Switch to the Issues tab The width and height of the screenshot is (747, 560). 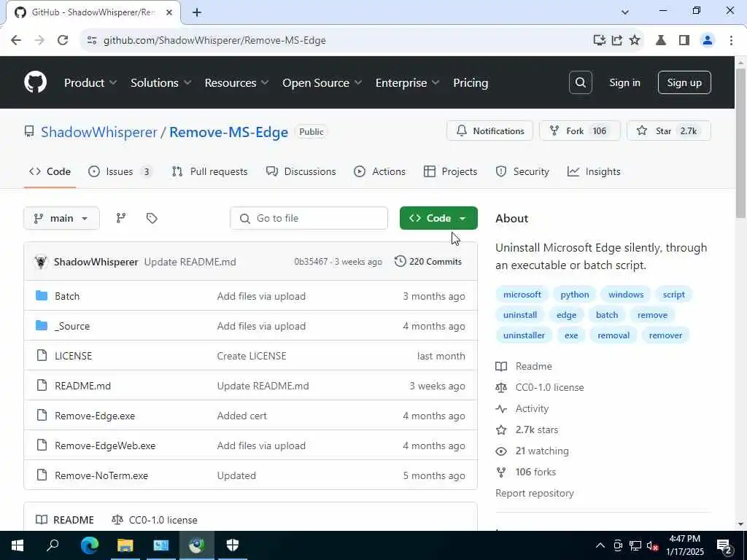click(x=120, y=171)
